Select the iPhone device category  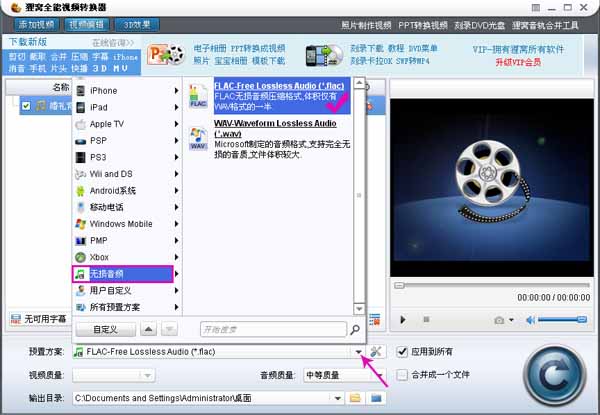point(127,91)
